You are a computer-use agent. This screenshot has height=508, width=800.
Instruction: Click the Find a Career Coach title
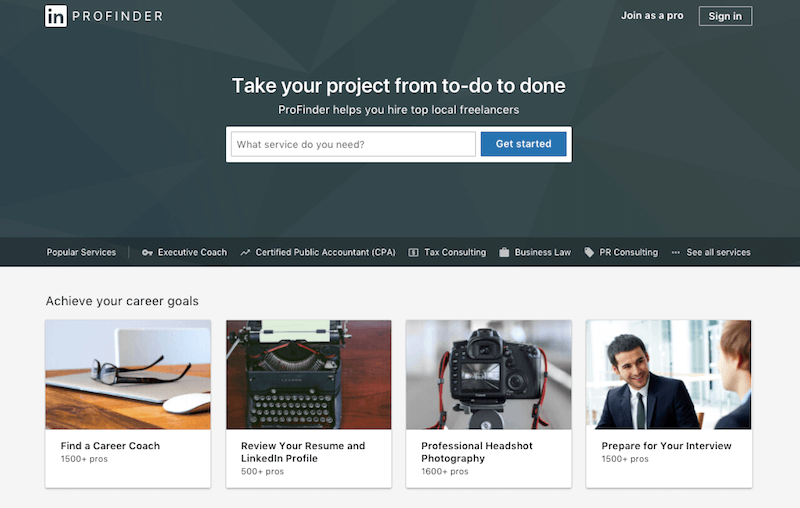pyautogui.click(x=110, y=446)
